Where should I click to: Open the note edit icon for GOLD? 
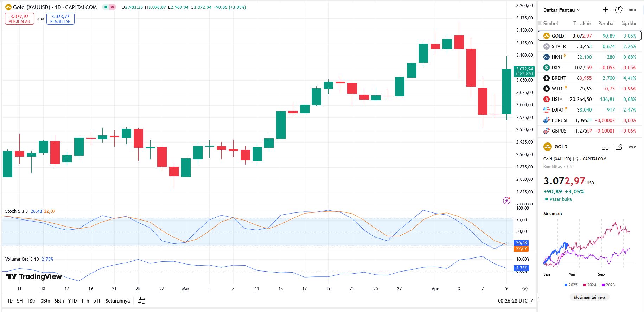[619, 147]
